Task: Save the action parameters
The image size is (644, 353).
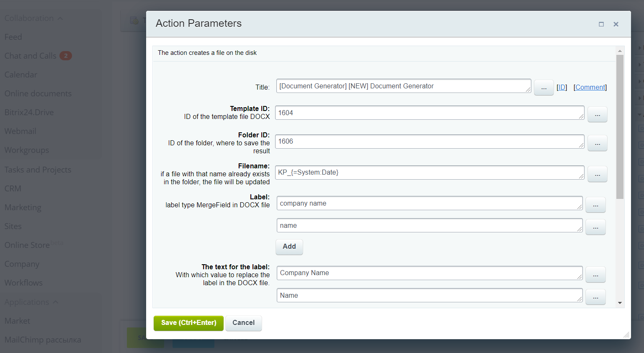Action: click(x=188, y=323)
